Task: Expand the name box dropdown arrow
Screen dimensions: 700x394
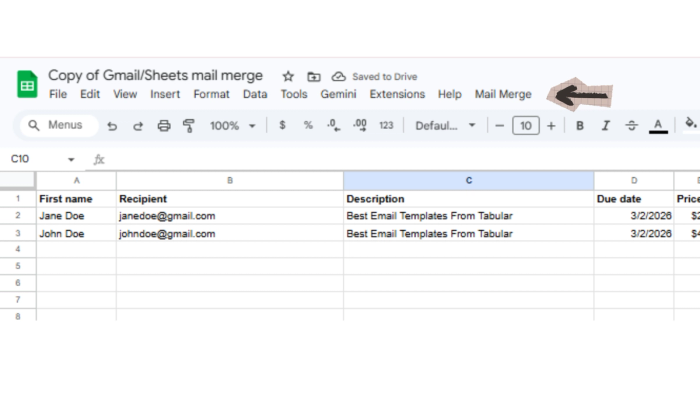Action: tap(71, 159)
